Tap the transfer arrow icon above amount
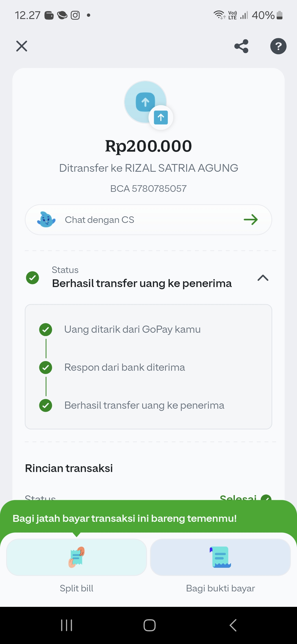Viewport: 297px width, 644px height. click(x=146, y=102)
